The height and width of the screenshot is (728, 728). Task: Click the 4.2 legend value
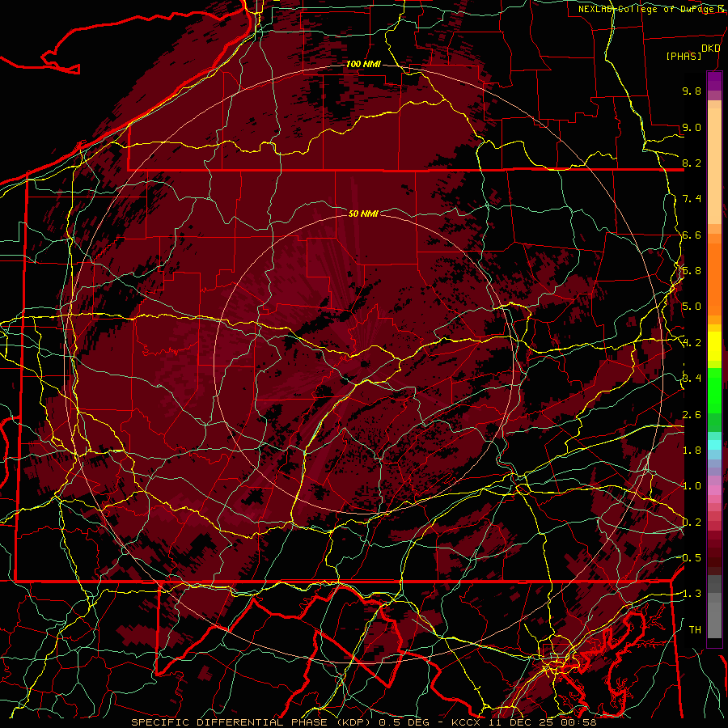pos(692,343)
